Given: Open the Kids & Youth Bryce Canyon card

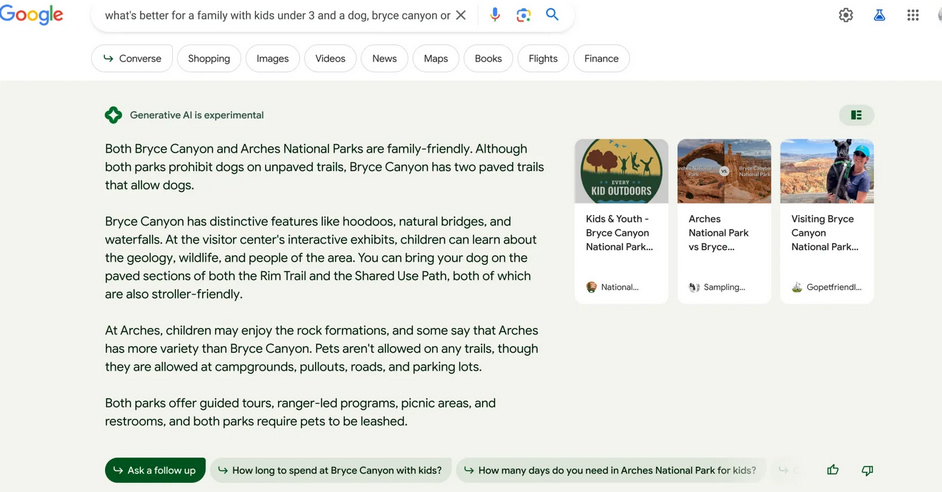Looking at the screenshot, I should point(621,221).
